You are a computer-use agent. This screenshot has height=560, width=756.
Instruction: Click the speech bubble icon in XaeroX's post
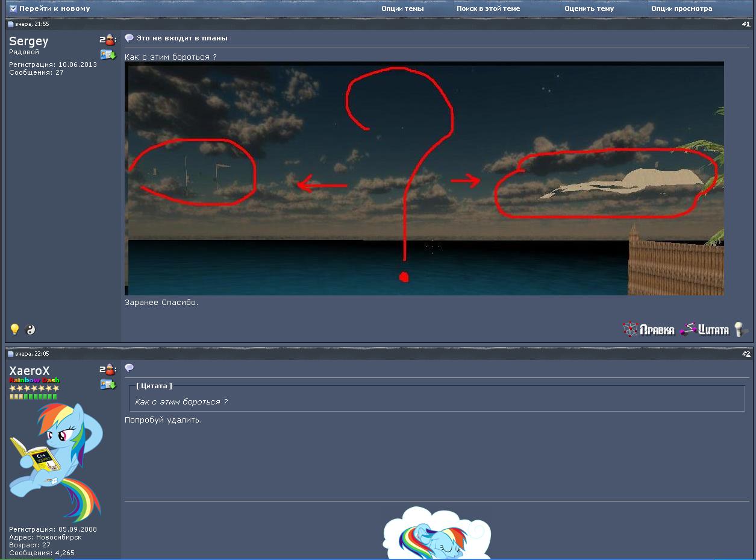point(129,368)
